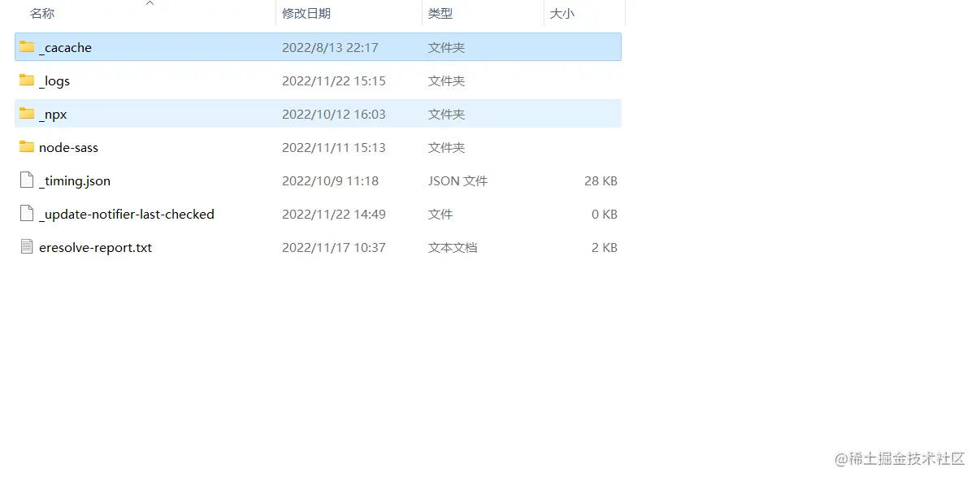Collapse sort arrow above 名称 column

pyautogui.click(x=150, y=3)
